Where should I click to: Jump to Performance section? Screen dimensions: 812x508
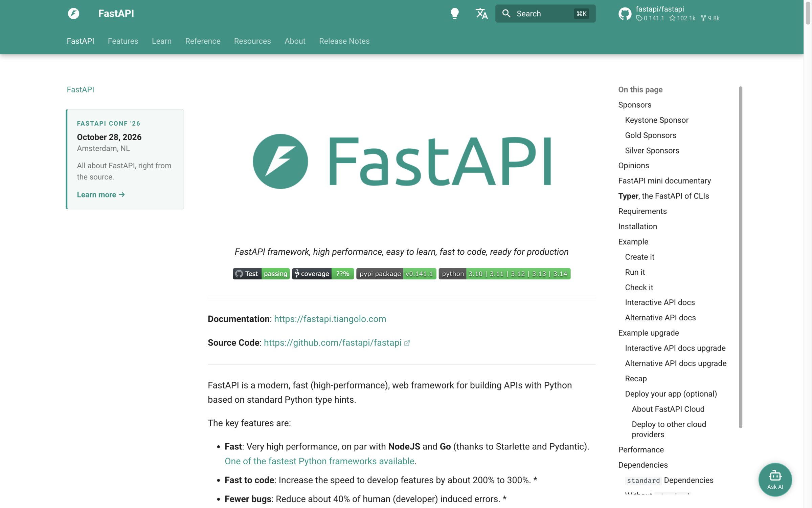tap(641, 450)
